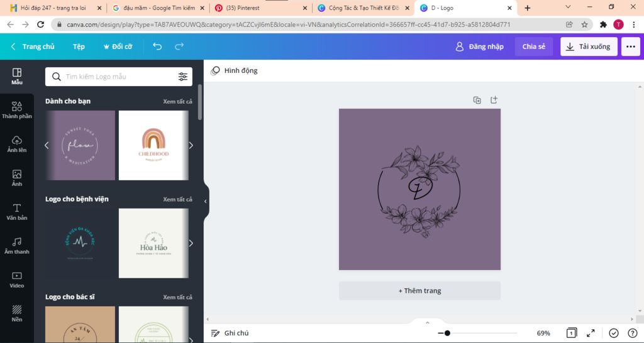Select the purple floral D logo canvas

[419, 189]
